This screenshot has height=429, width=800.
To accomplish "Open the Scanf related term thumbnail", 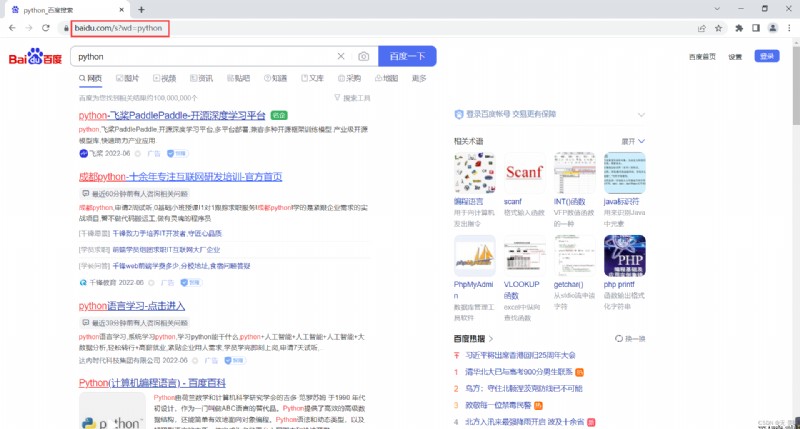I will click(x=524, y=173).
